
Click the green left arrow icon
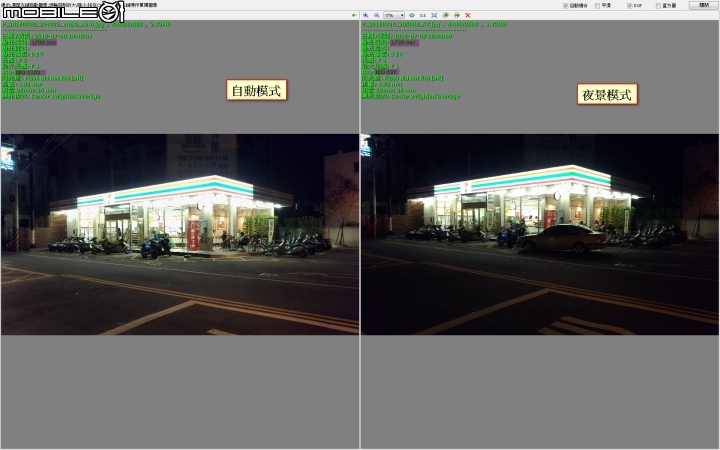point(354,15)
